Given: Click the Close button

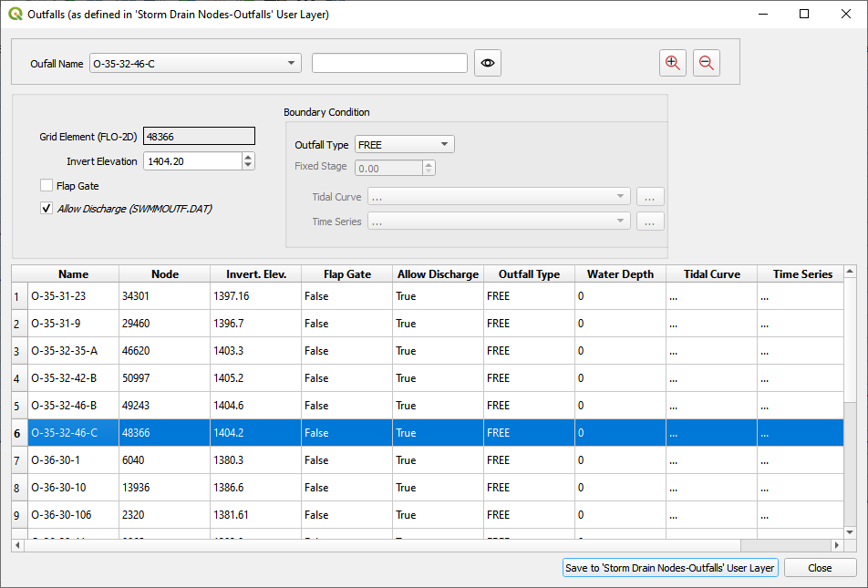Looking at the screenshot, I should [819, 568].
